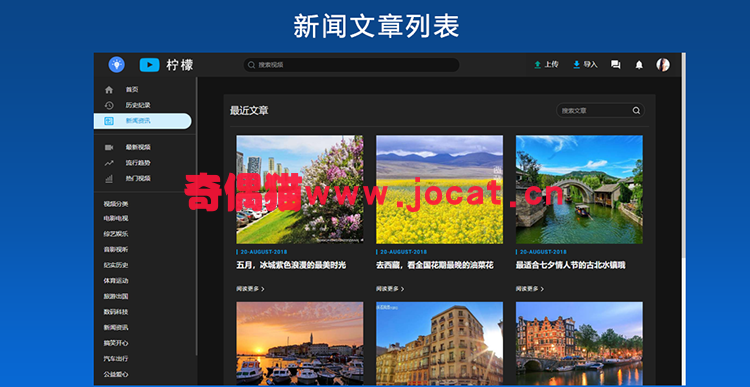Select 电影电视 category
The image size is (750, 387).
point(116,219)
